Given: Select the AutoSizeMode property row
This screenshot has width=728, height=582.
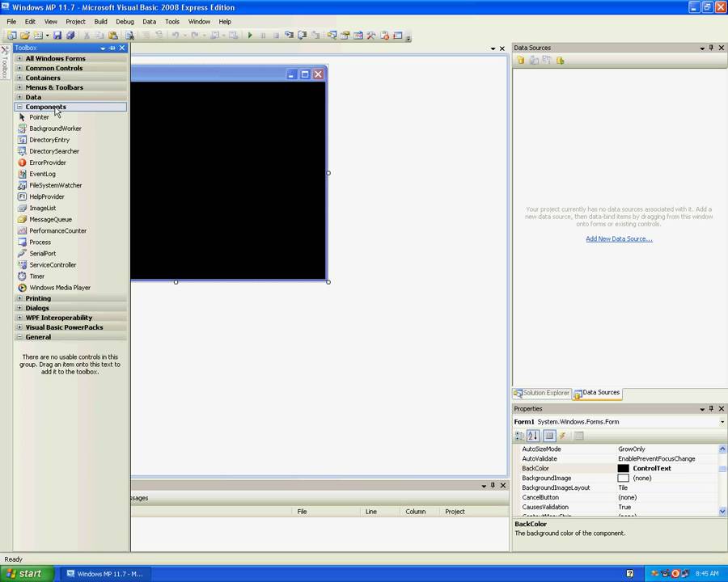Looking at the screenshot, I should (x=616, y=449).
